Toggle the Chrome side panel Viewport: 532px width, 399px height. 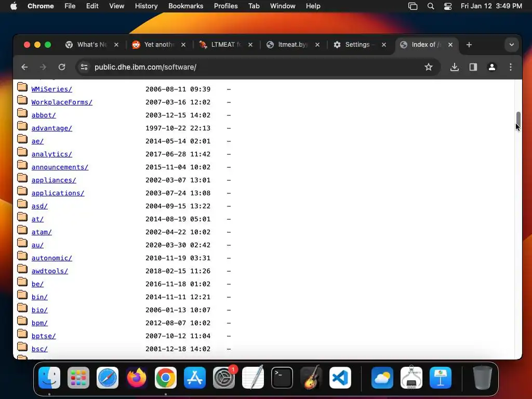[x=473, y=67]
